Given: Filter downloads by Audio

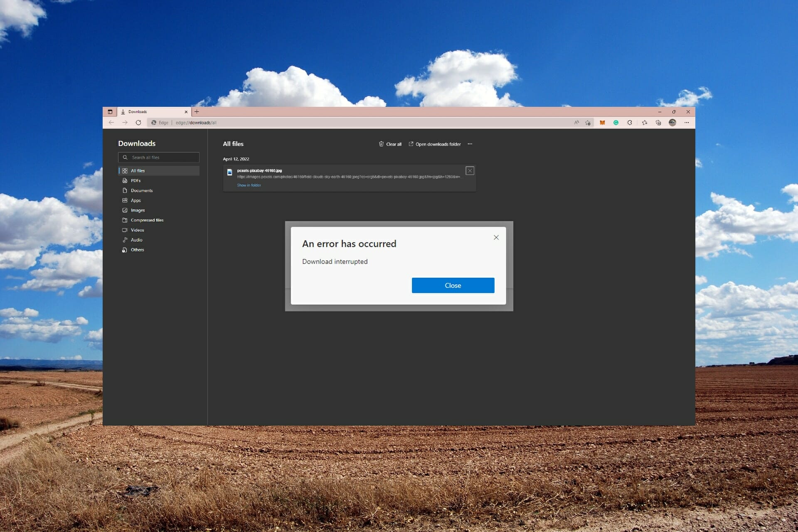Looking at the screenshot, I should click(x=159, y=240).
